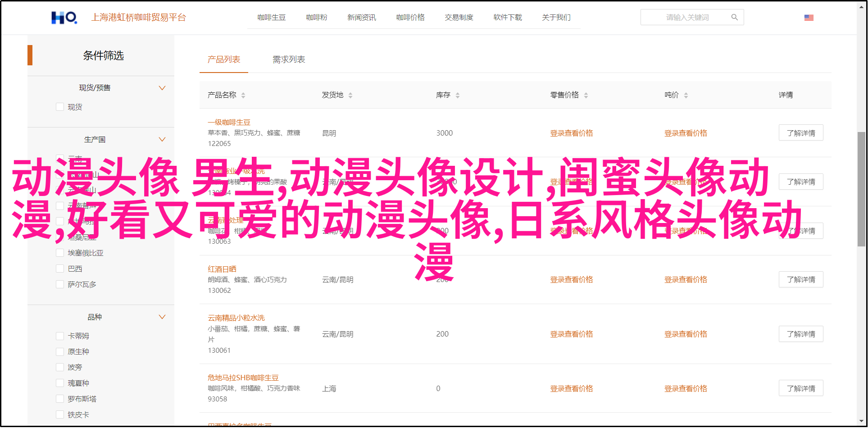The image size is (868, 428).
Task: Click the search magnifier icon
Action: point(734,18)
